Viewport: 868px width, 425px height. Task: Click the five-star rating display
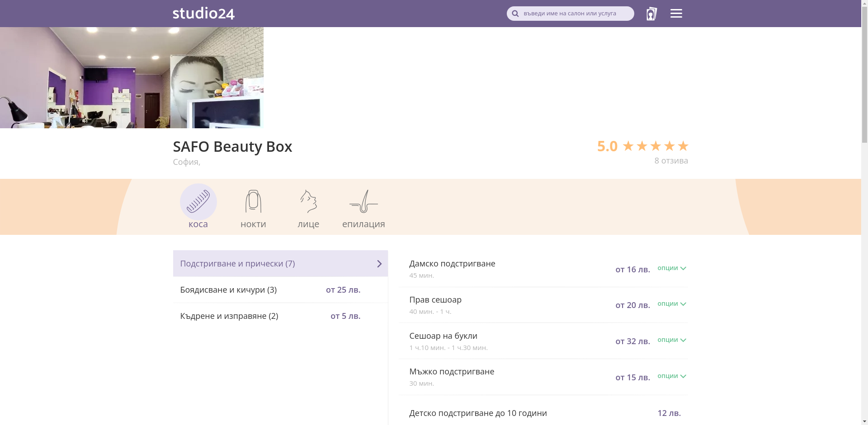655,146
